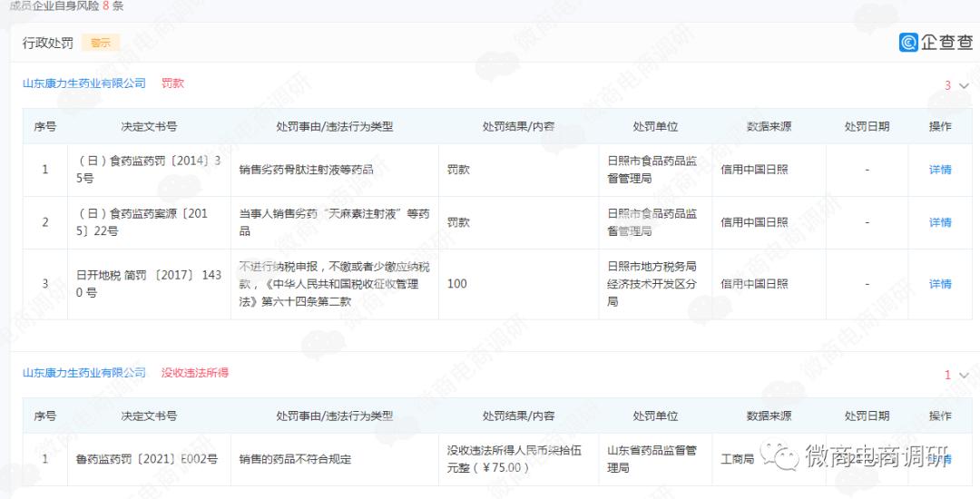Click the 警示 badge next to 行政处罚
The height and width of the screenshot is (499, 980).
point(100,43)
